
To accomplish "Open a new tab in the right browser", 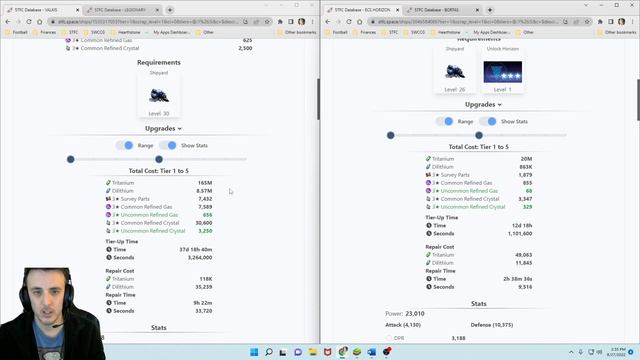I will pos(490,10).
